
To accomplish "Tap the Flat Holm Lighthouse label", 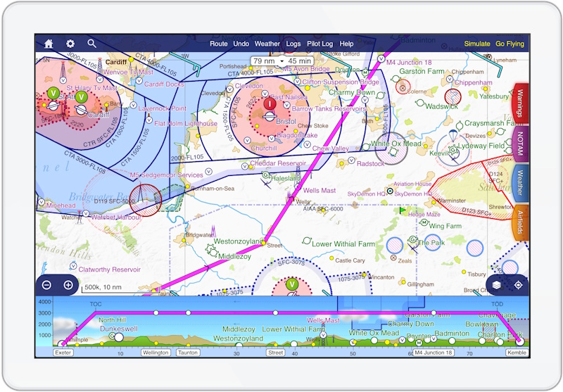I will [186, 123].
